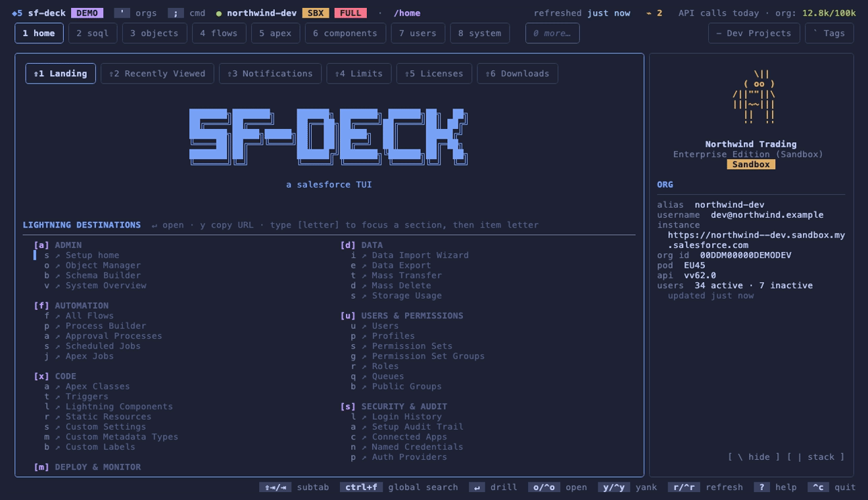The width and height of the screenshot is (868, 500).
Task: Open Object Manager link
Action: pos(93,266)
